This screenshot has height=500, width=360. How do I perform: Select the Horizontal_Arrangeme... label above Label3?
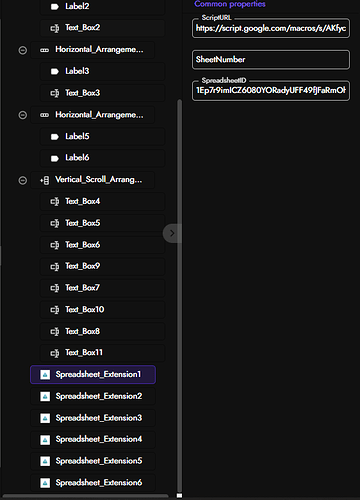[x=99, y=50]
